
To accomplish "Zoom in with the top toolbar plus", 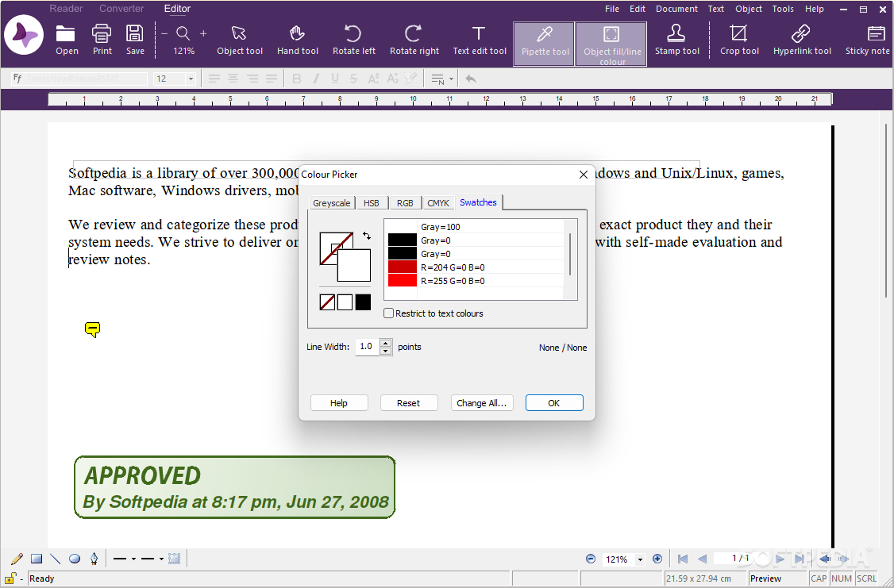I will [203, 33].
